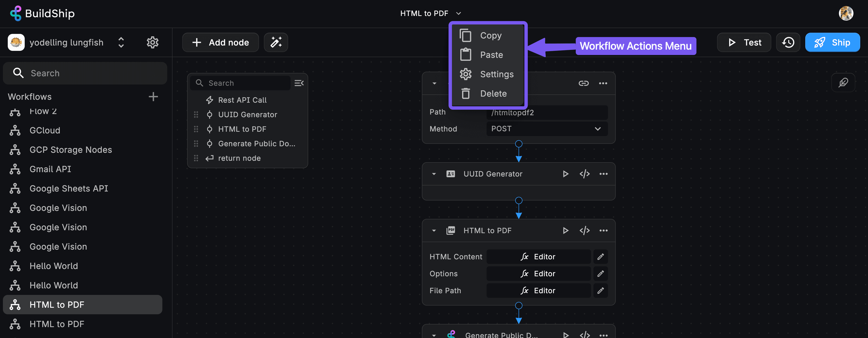Open code view on the HTML to PDF node
The image size is (868, 338).
click(x=585, y=230)
